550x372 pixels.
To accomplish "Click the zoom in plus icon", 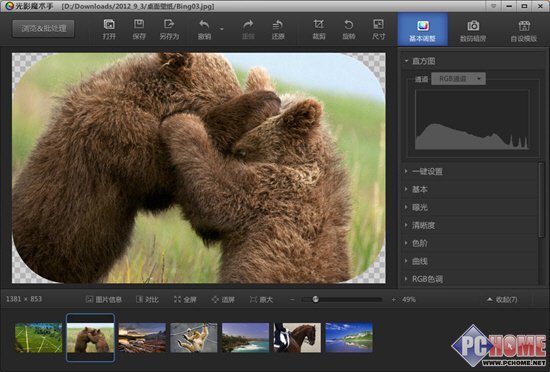I will [394, 299].
